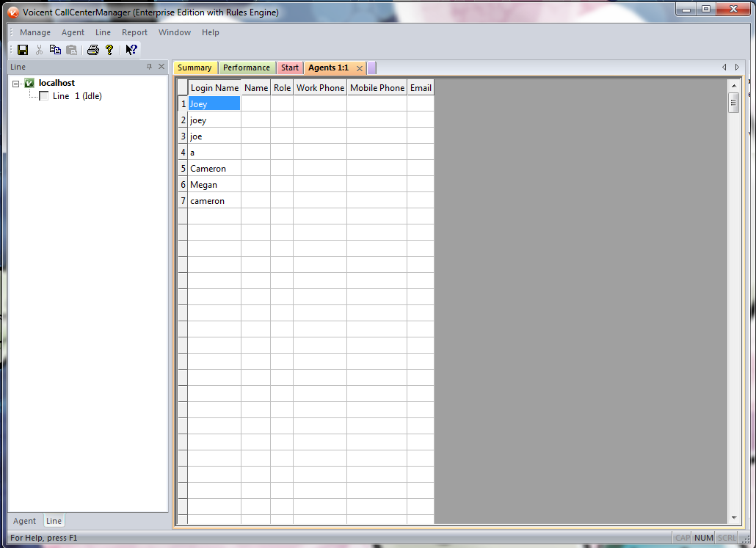This screenshot has width=756, height=548.
Task: Switch to the Performance tab
Action: 246,67
